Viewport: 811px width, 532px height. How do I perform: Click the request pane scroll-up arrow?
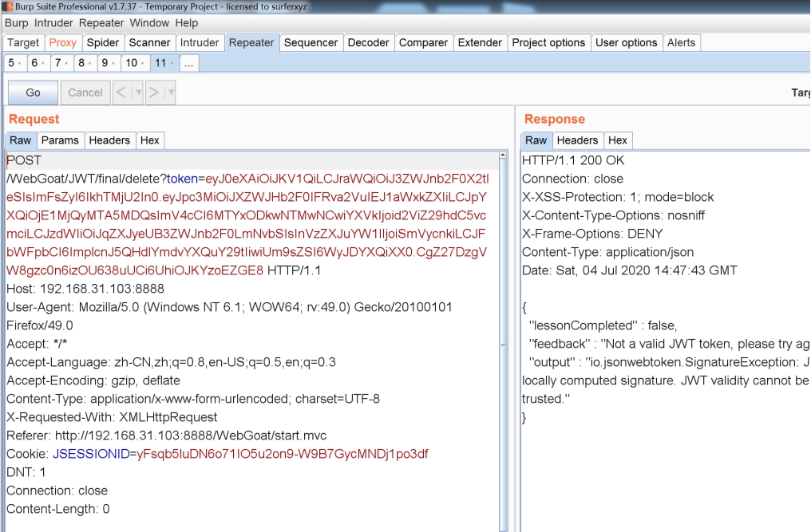pos(503,155)
